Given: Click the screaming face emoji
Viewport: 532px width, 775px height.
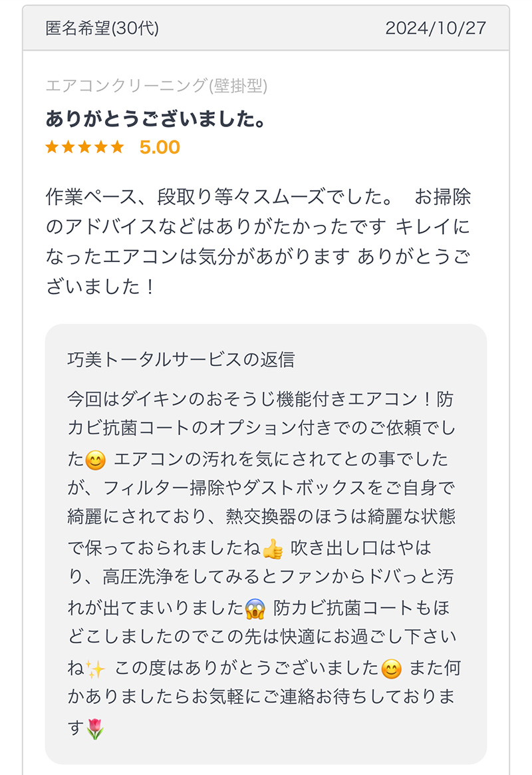Looking at the screenshot, I should click(x=255, y=609).
